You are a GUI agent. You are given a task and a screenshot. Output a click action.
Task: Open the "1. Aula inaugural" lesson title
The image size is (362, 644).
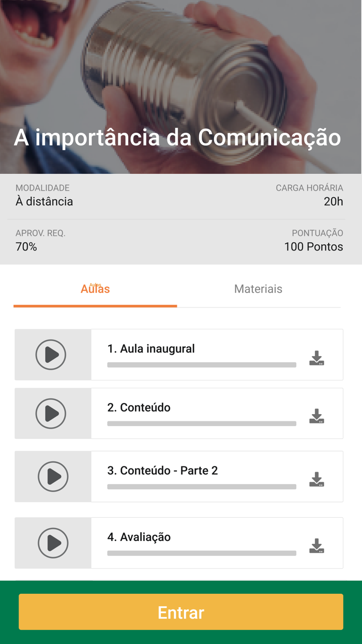tap(151, 348)
